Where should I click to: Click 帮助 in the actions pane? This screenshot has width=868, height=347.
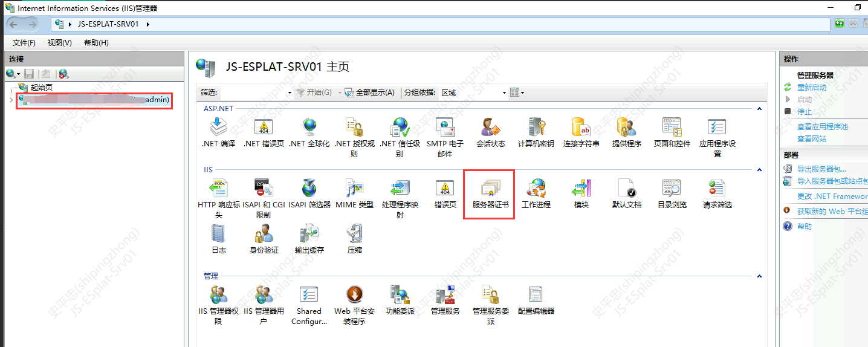click(x=805, y=227)
